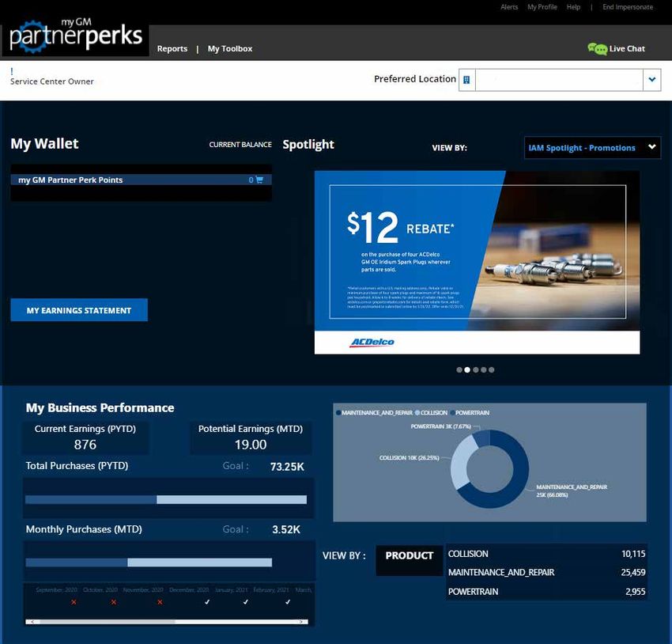Click the building icon in Preferred Location
The height and width of the screenshot is (644, 672).
pyautogui.click(x=466, y=80)
